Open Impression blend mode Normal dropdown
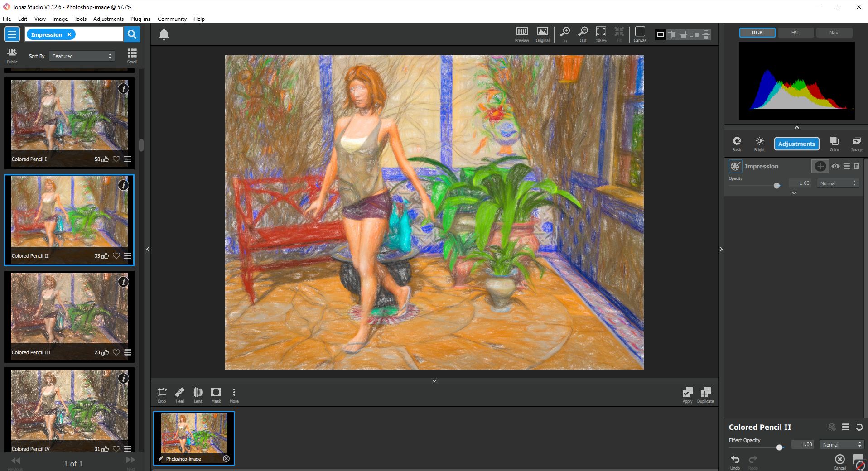This screenshot has height=471, width=868. pos(838,183)
